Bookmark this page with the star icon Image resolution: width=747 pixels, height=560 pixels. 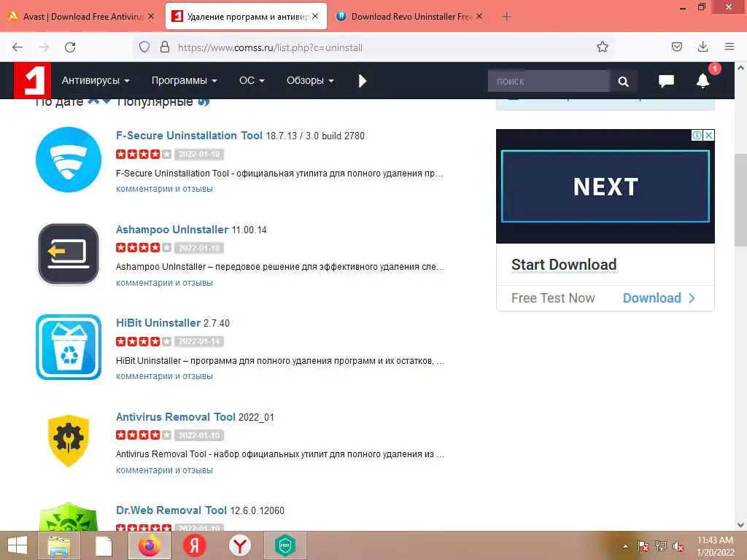(602, 47)
